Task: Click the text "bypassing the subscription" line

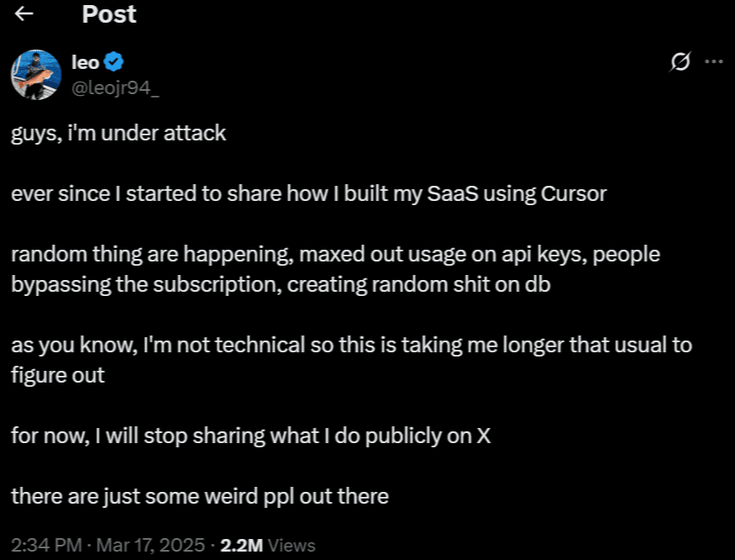Action: point(281,285)
